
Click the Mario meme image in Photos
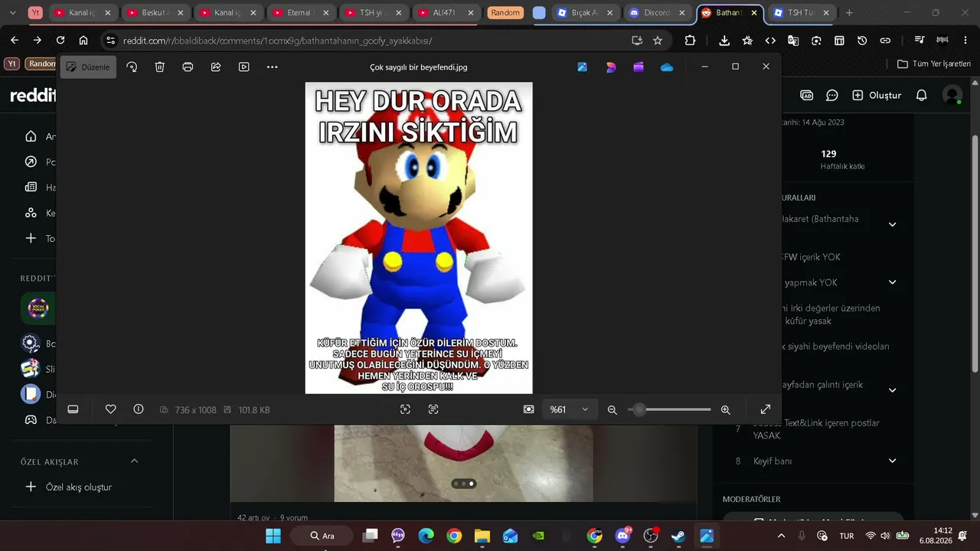point(419,238)
